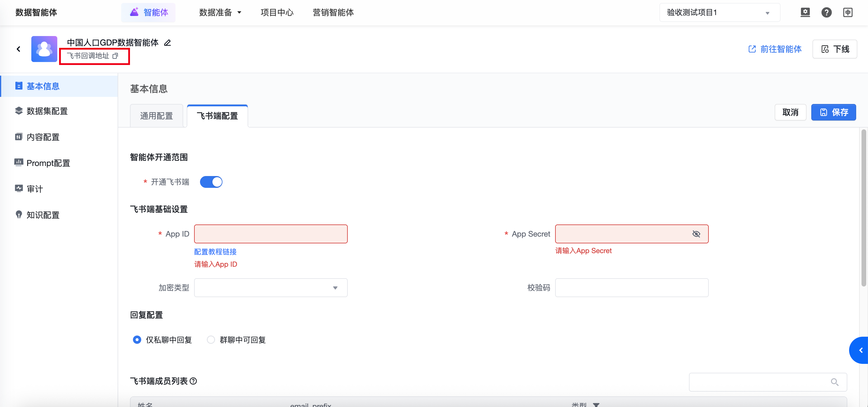
Task: Click the info icon beside 飞书端成员列表
Action: (194, 381)
